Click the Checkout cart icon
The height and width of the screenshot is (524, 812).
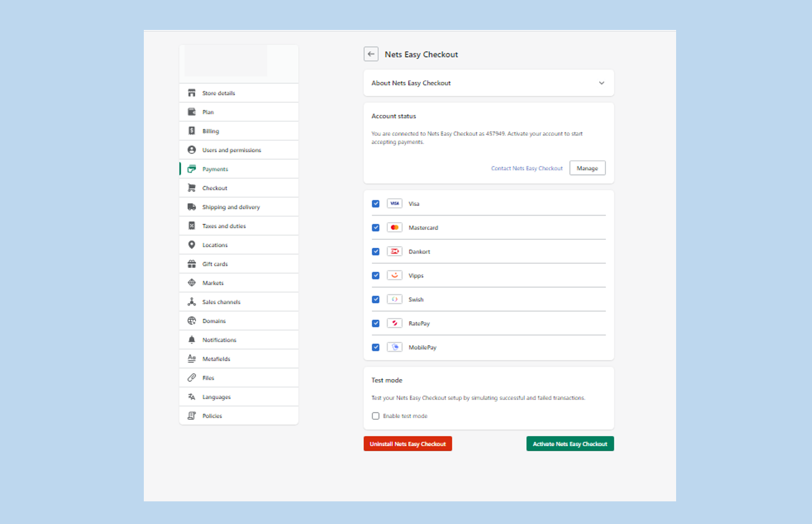pyautogui.click(x=192, y=188)
